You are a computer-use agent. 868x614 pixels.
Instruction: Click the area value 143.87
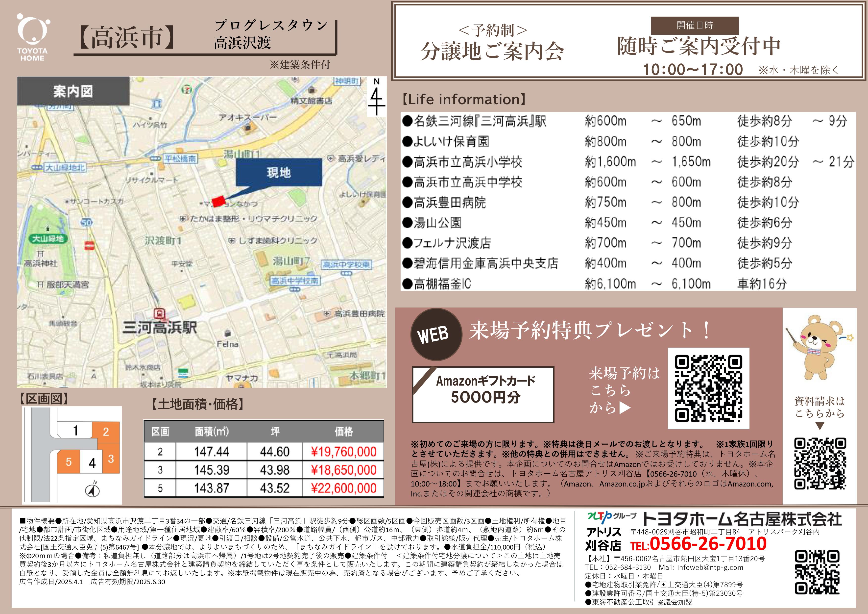click(x=211, y=488)
